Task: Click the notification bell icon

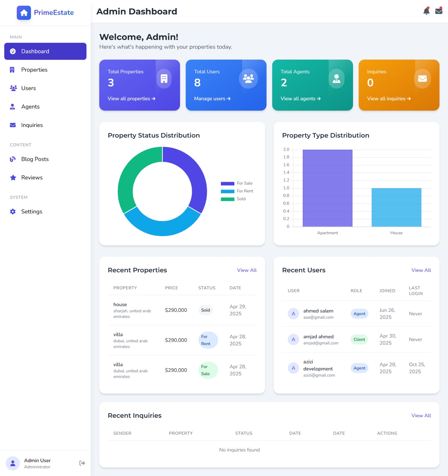Action: [426, 11]
